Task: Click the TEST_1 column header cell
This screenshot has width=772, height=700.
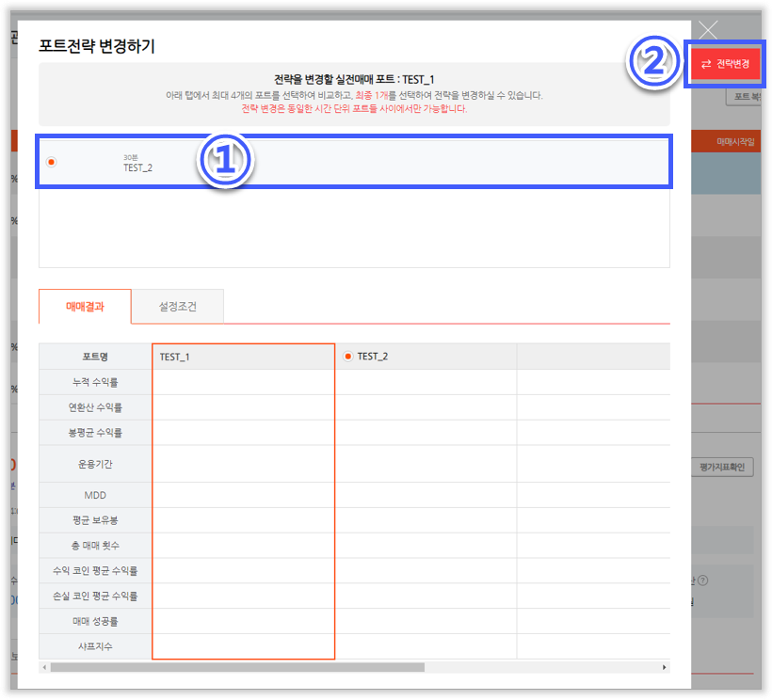Action: 243,357
